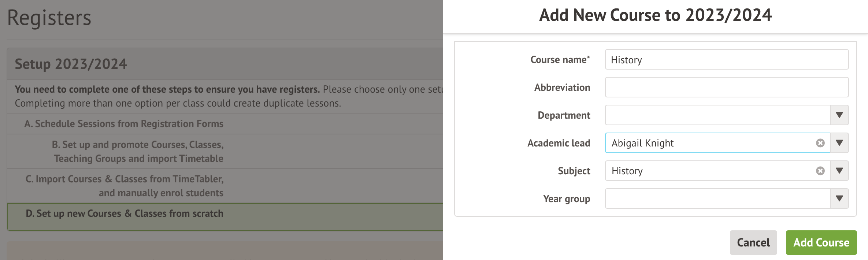This screenshot has width=868, height=260.
Task: Expand the Academic lead dropdown arrow
Action: (x=839, y=143)
